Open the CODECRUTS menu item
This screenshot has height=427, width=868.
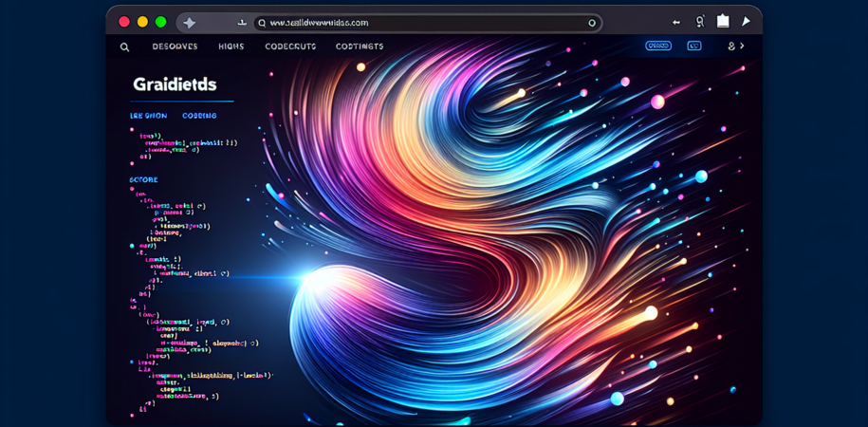pyautogui.click(x=289, y=46)
